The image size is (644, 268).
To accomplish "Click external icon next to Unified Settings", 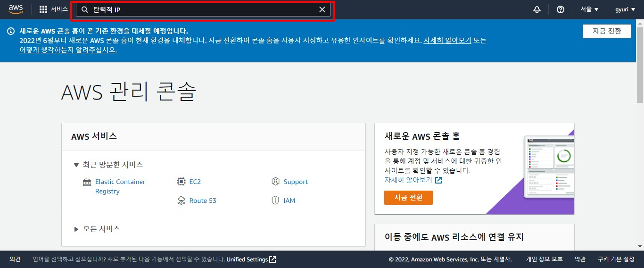I will pyautogui.click(x=272, y=260).
